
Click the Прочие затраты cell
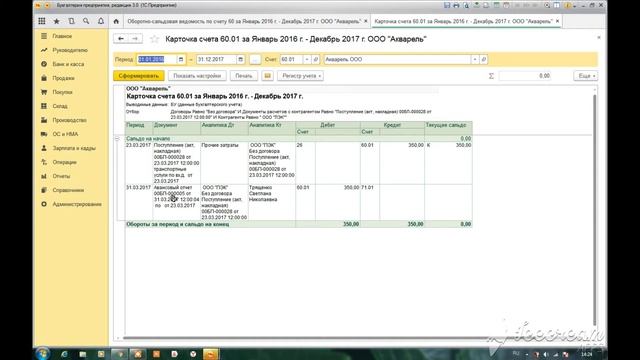(224, 163)
